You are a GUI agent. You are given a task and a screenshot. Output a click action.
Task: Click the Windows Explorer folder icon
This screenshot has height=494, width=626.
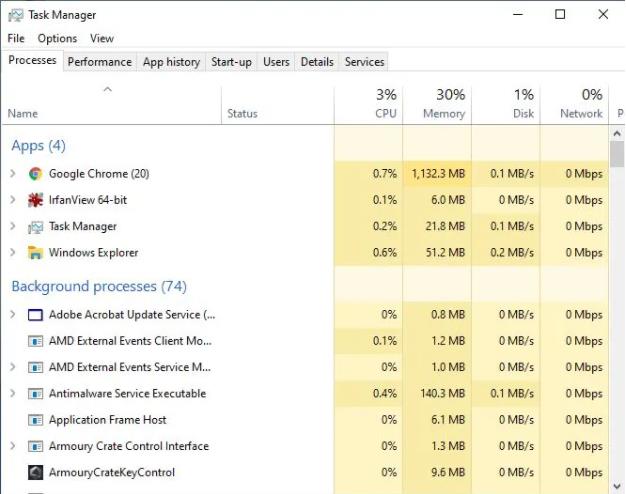[x=35, y=253]
